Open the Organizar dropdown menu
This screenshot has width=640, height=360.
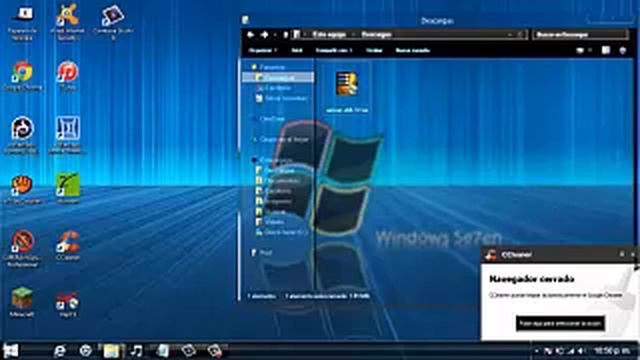tap(263, 50)
